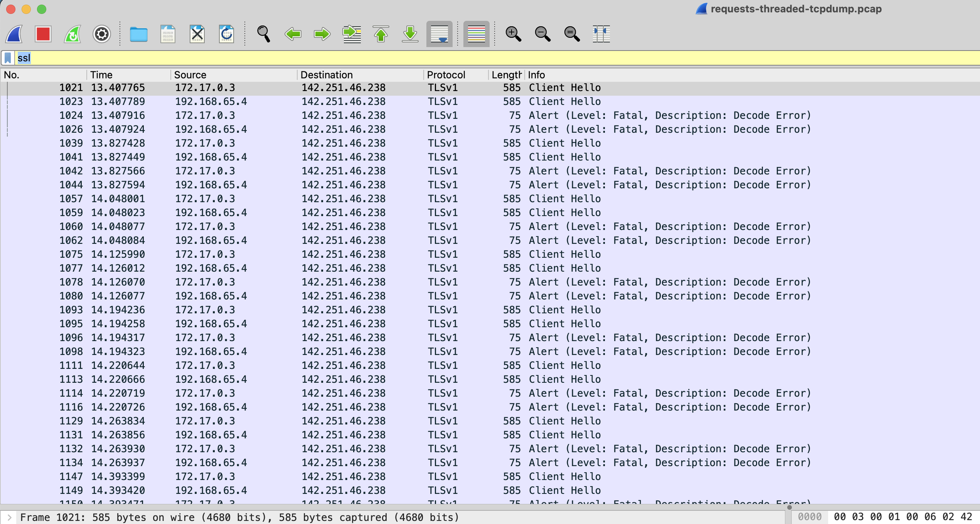Select packet 1057 at time 14.048001
Viewport: 980px width, 524px height.
point(490,199)
